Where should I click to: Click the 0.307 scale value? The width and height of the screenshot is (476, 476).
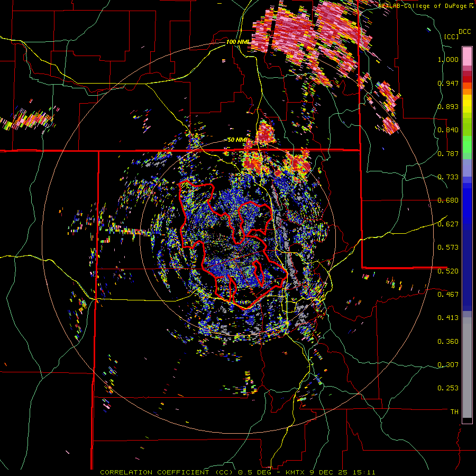448,364
